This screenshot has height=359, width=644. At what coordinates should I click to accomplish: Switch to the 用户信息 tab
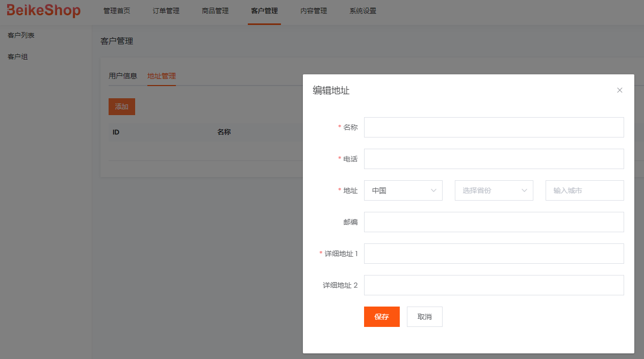123,76
